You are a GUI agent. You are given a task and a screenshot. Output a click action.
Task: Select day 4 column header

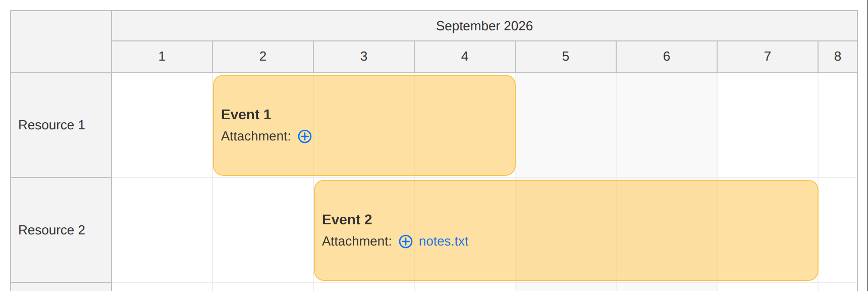(465, 57)
